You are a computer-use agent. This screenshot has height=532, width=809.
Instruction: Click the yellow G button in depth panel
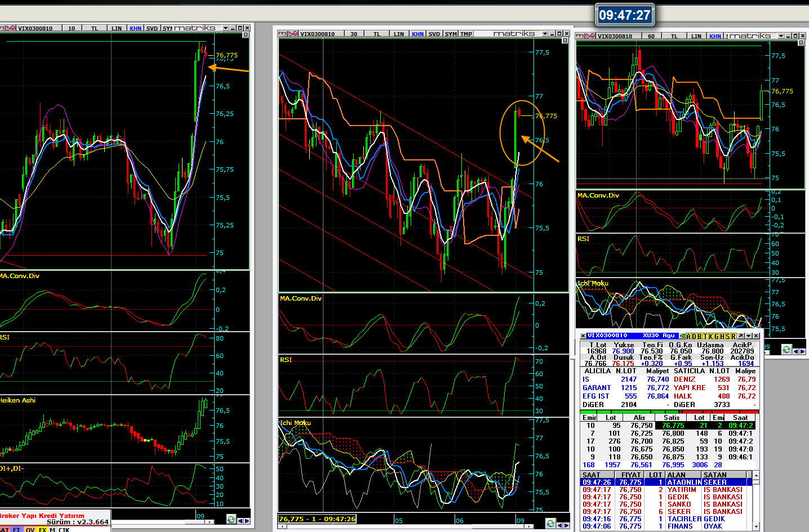(x=717, y=336)
